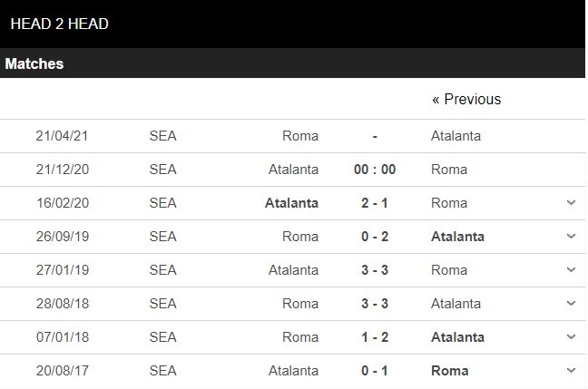Image resolution: width=588 pixels, height=389 pixels.
Task: Open the 0 - 1 score on 20/08/17
Action: (375, 371)
